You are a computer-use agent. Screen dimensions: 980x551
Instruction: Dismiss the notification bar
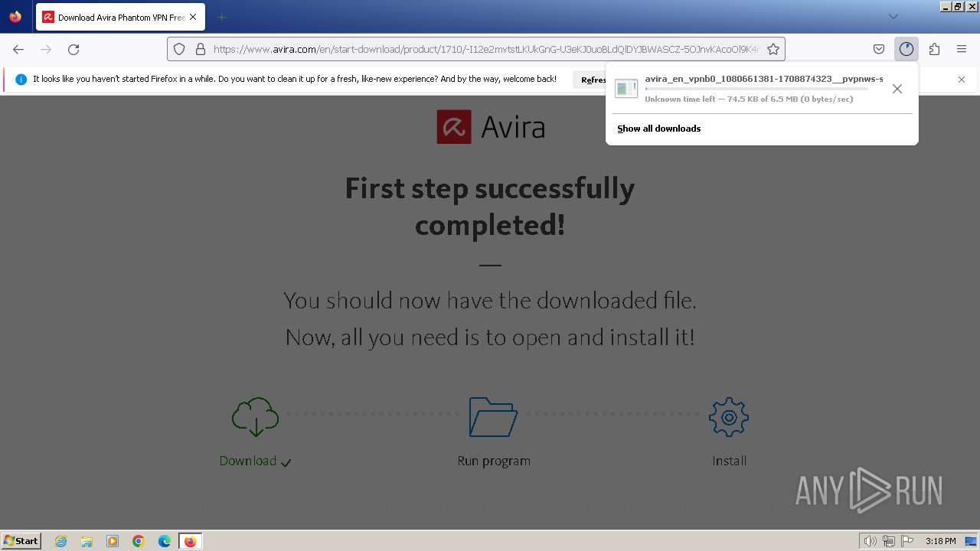(962, 80)
